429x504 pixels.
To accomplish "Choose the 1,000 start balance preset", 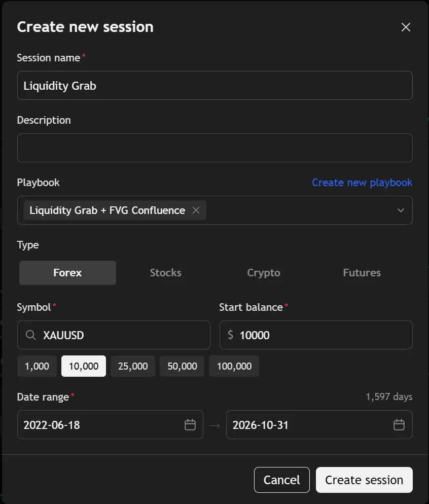I will [37, 366].
